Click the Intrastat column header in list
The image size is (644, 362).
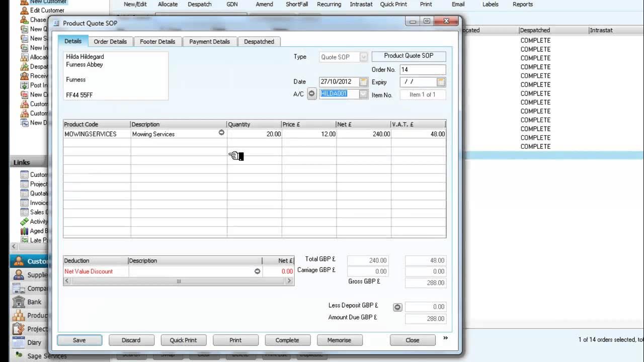point(616,30)
